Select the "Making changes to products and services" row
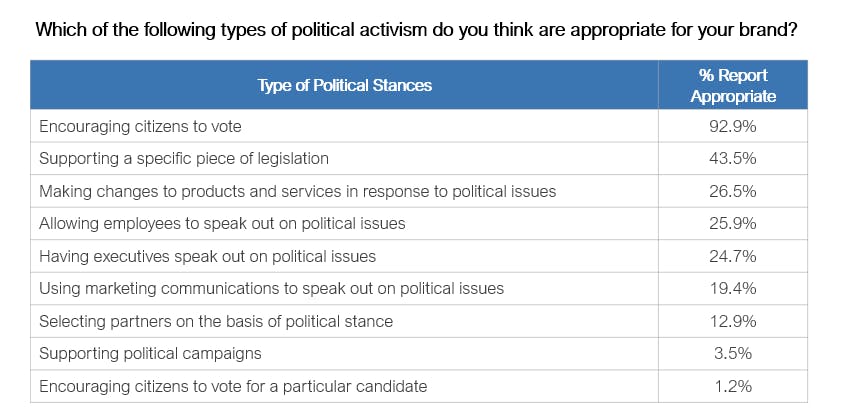The width and height of the screenshot is (844, 420). 297,191
